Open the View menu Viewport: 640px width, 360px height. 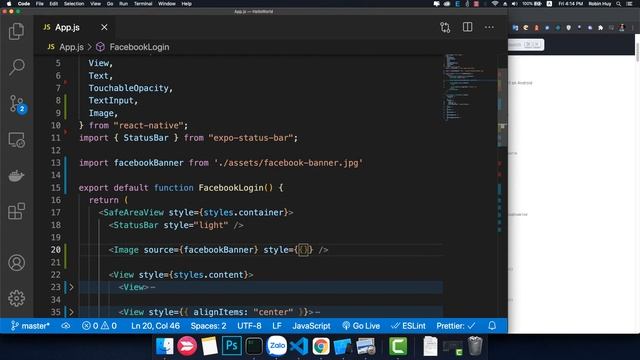click(x=96, y=4)
